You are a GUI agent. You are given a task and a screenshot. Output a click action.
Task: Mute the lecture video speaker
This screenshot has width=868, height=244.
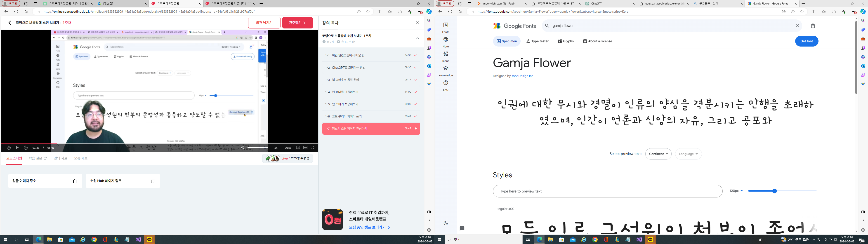point(242,148)
